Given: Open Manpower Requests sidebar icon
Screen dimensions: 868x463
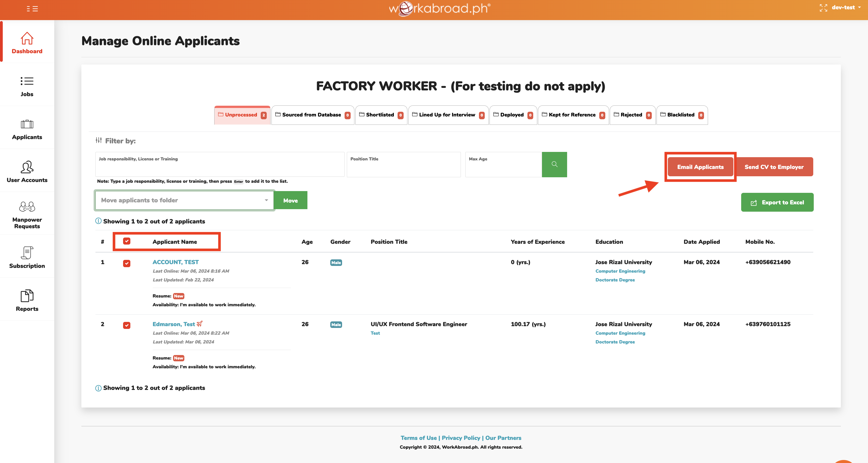Looking at the screenshot, I should pyautogui.click(x=27, y=207).
